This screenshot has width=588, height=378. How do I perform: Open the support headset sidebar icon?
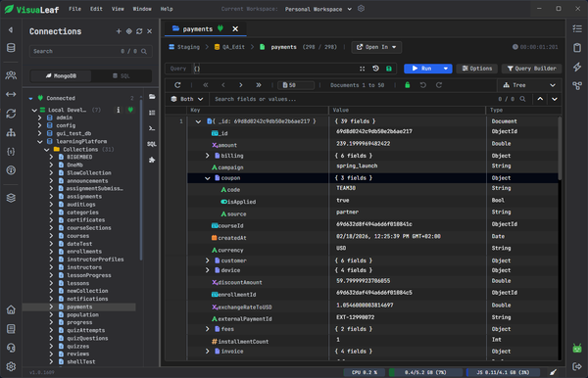(11, 348)
